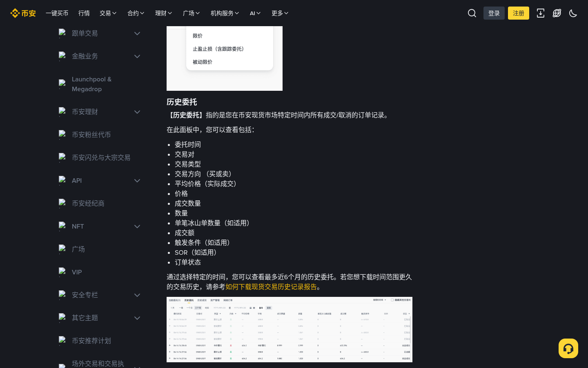The height and width of the screenshot is (368, 588).
Task: Expand the 其它主题 chevron
Action: [137, 318]
